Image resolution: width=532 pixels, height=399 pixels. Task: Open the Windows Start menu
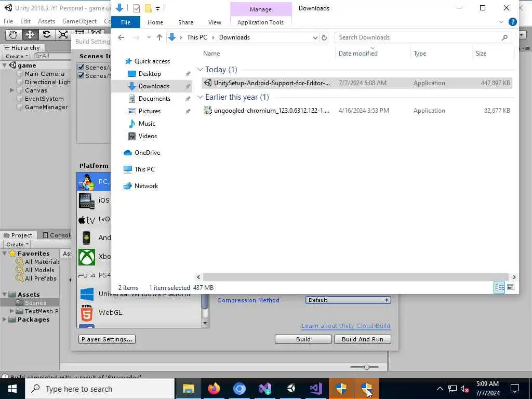[x=12, y=389]
